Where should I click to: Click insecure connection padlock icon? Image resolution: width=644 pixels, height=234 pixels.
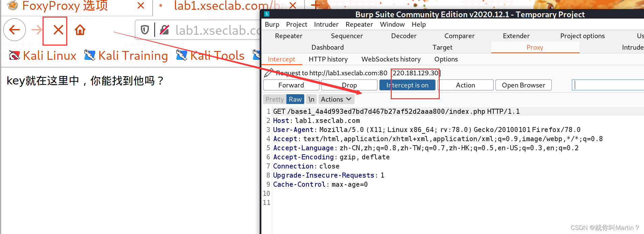click(x=164, y=30)
